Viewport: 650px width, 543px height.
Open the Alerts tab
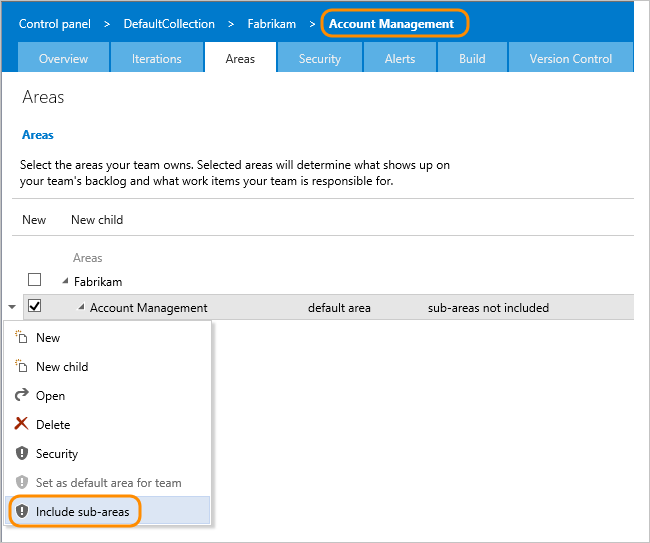(400, 58)
